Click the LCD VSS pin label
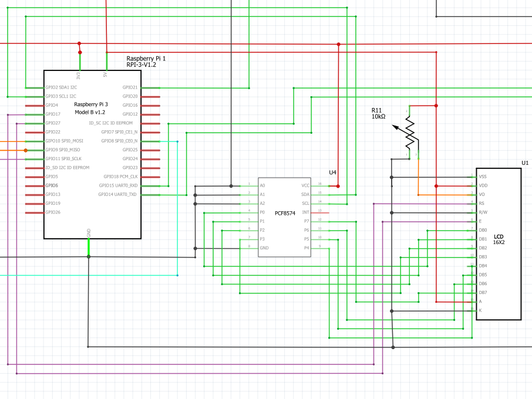The height and width of the screenshot is (399, 532). 483,177
